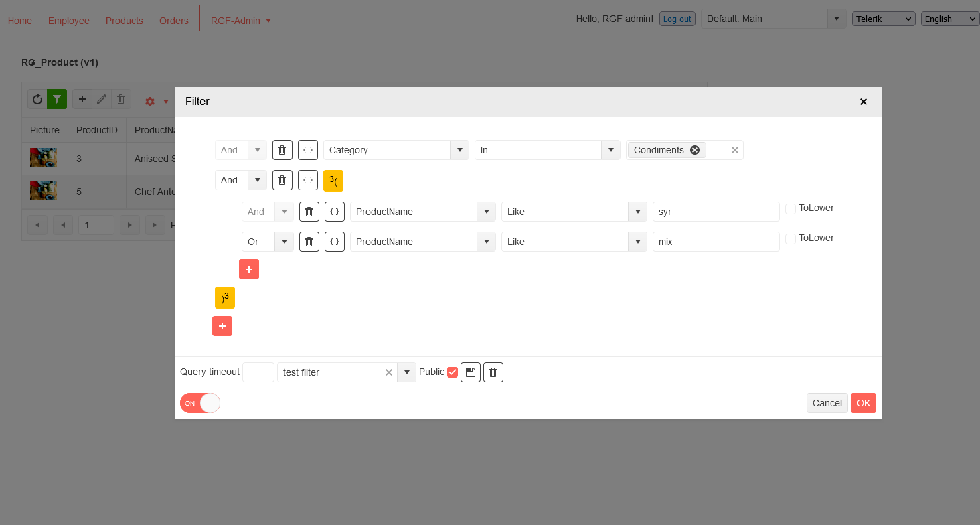Enable ToLower for the 'mix' condition
Viewport: 980px width, 525px height.
(791, 239)
